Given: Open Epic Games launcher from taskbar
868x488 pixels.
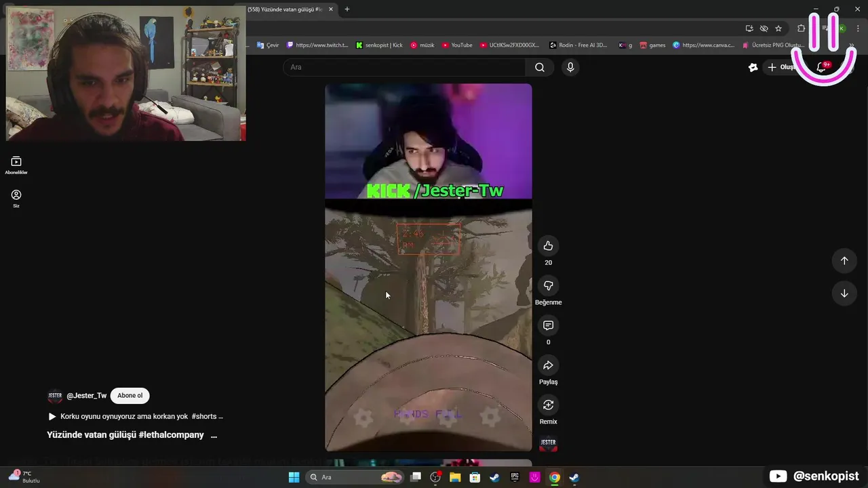Looking at the screenshot, I should pos(515,477).
